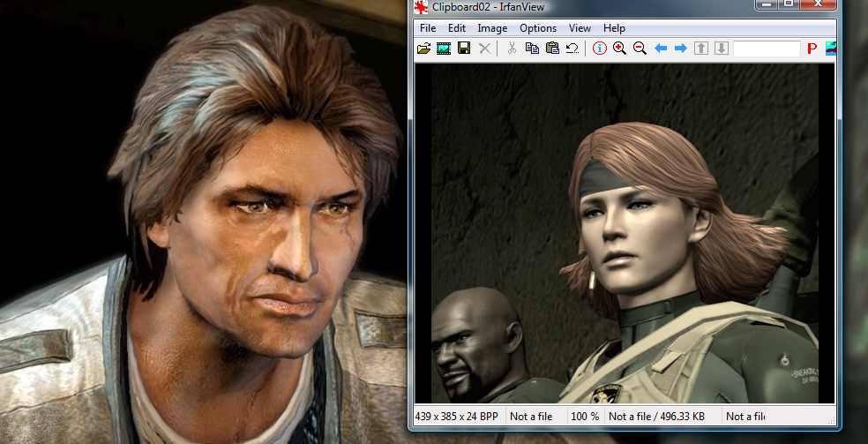
Task: Open the File menu in IrfanView
Action: pyautogui.click(x=428, y=28)
